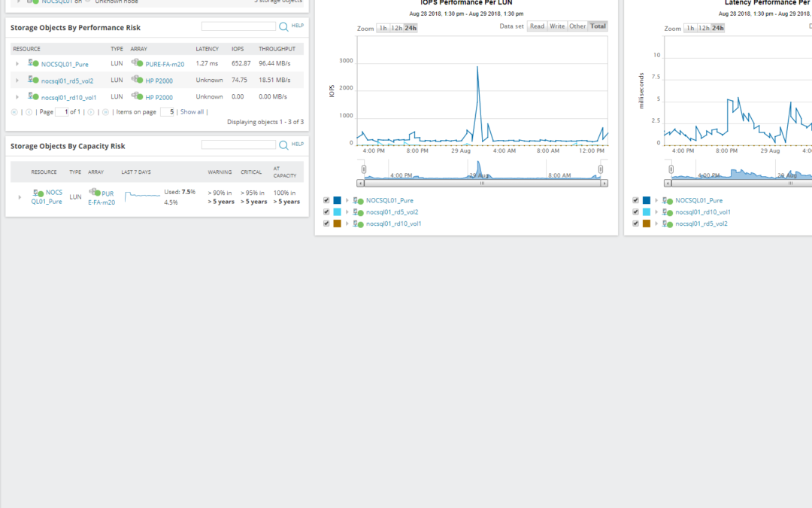Click left range handle of IOPS navigator
The width and height of the screenshot is (812, 508).
click(x=364, y=169)
